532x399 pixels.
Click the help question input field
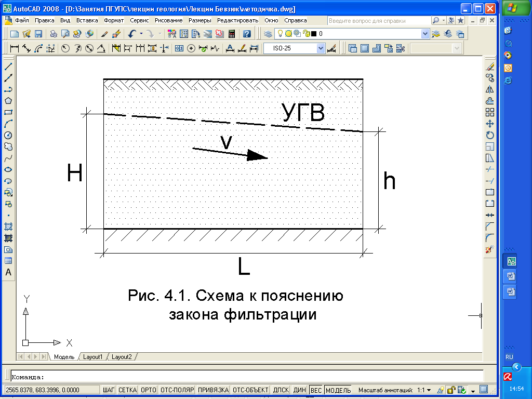click(x=379, y=21)
